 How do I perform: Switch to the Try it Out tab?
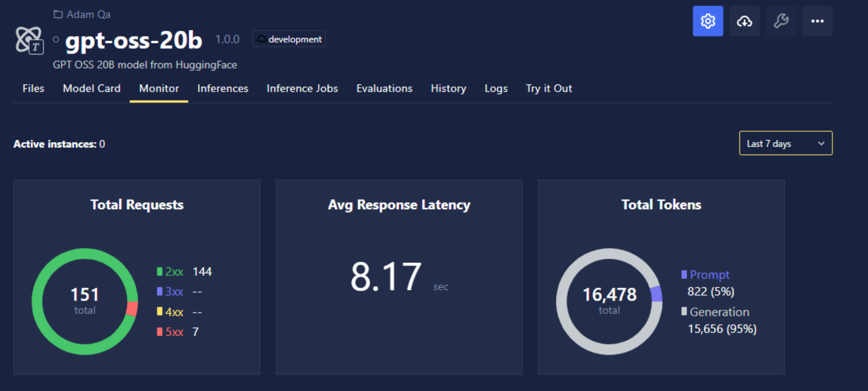click(x=549, y=88)
